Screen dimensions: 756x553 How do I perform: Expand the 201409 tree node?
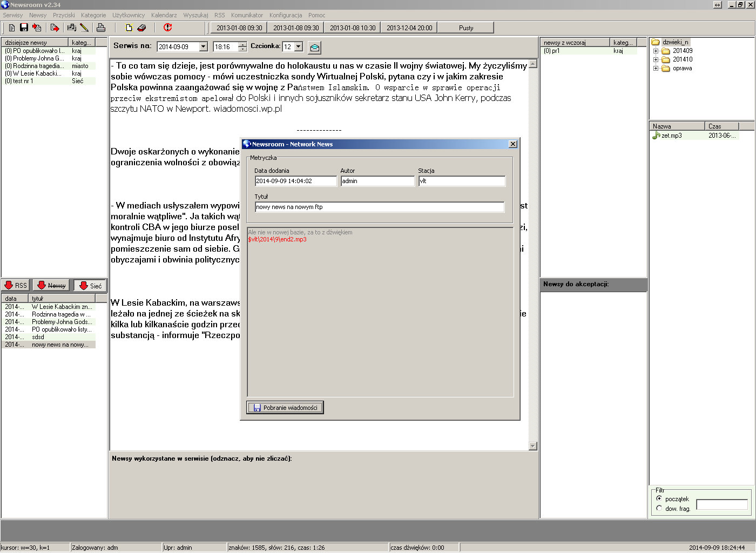coord(656,51)
